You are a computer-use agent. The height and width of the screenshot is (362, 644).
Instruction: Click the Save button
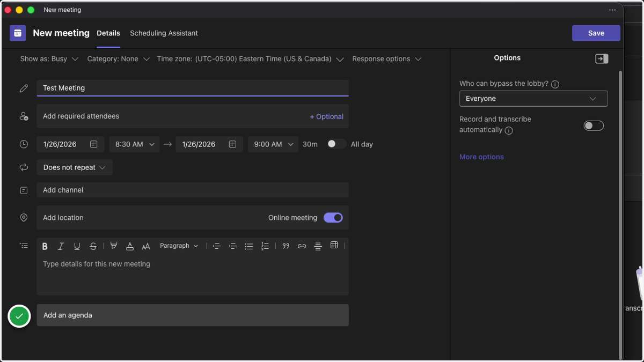tap(596, 33)
